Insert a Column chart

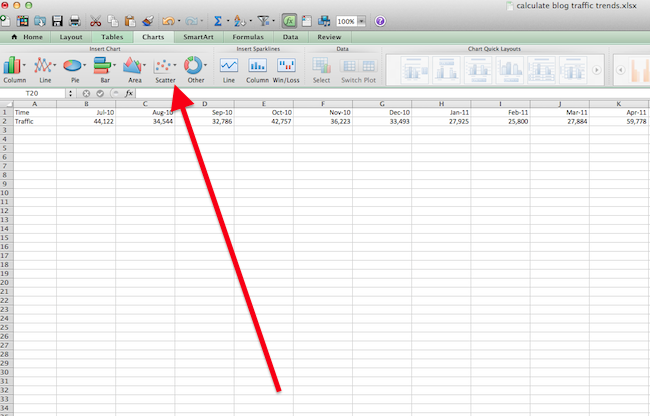coord(15,67)
